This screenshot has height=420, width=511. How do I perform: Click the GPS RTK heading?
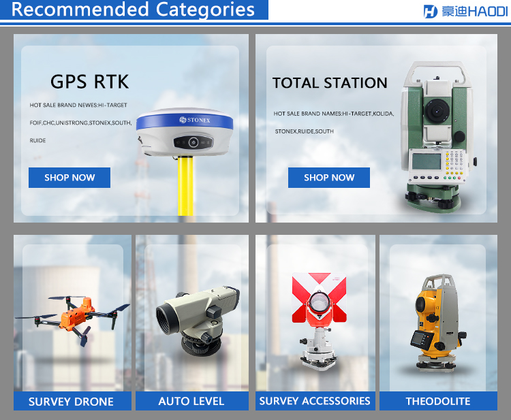[x=90, y=82]
